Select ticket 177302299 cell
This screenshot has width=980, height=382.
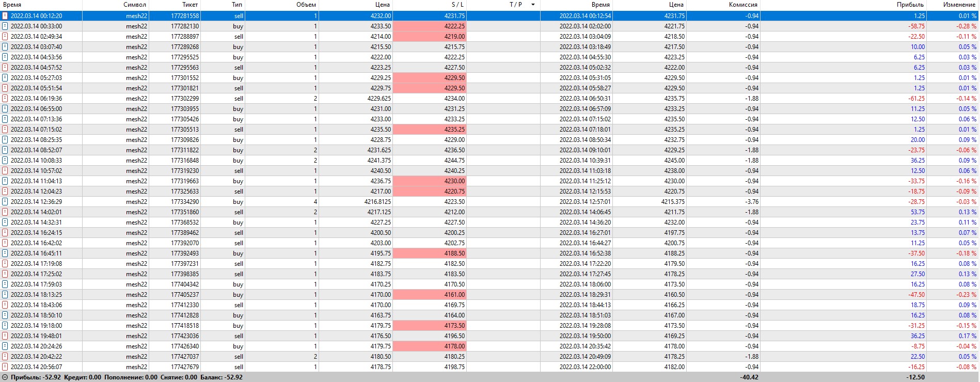click(185, 99)
